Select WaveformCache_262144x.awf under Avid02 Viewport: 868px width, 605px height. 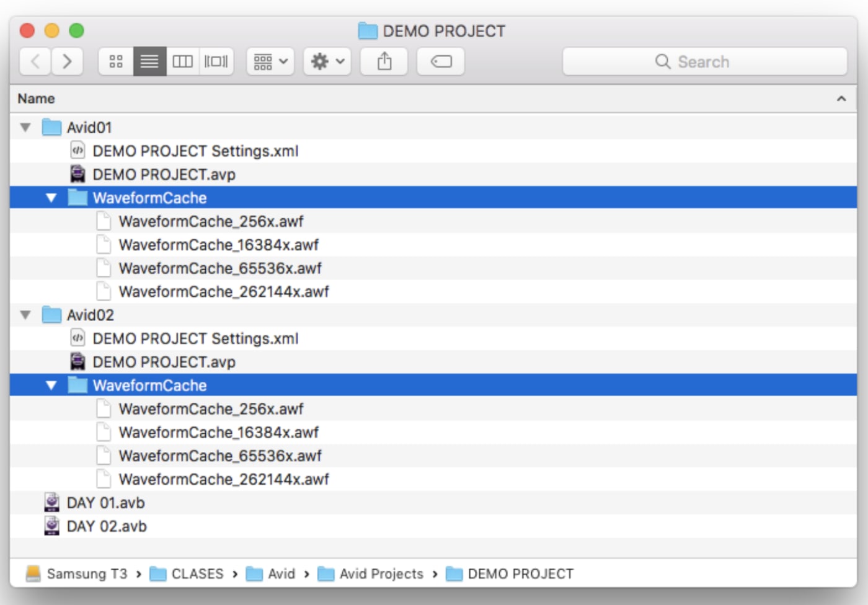(224, 480)
